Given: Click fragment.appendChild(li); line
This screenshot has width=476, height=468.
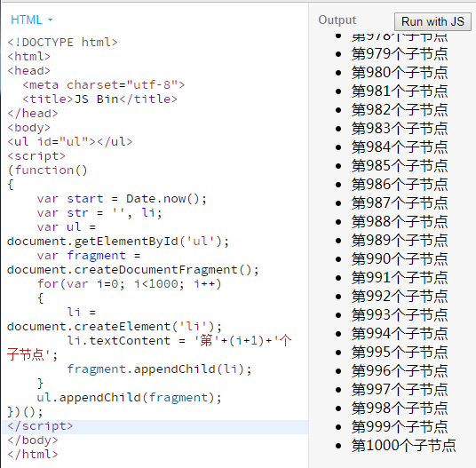Looking at the screenshot, I should pos(159,369).
